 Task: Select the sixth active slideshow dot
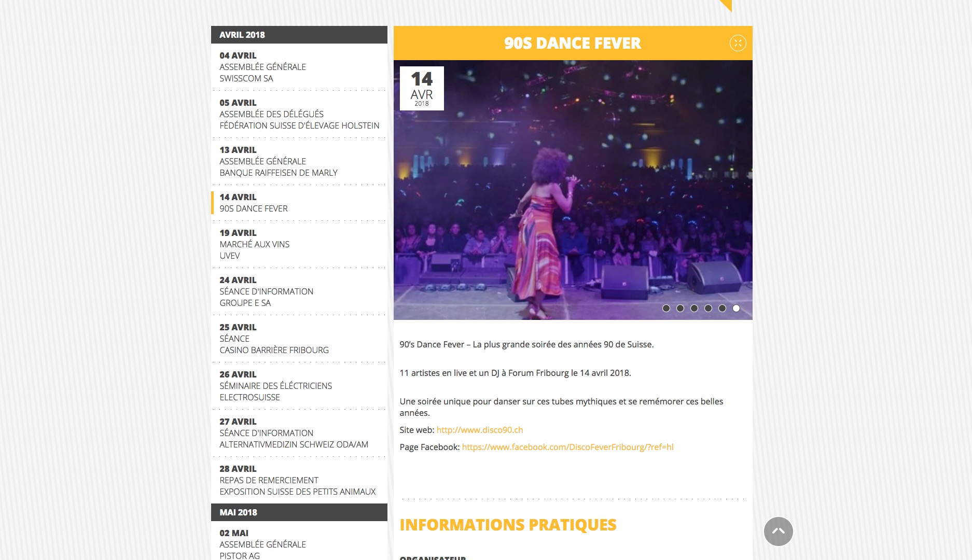point(736,308)
